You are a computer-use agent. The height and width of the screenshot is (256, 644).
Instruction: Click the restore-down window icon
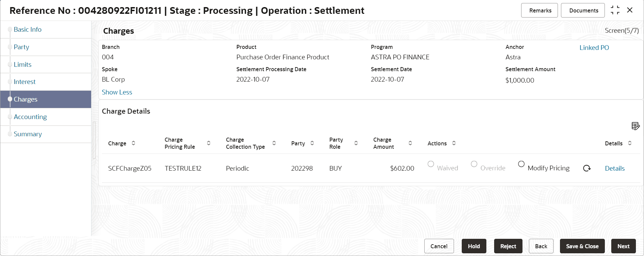[615, 10]
